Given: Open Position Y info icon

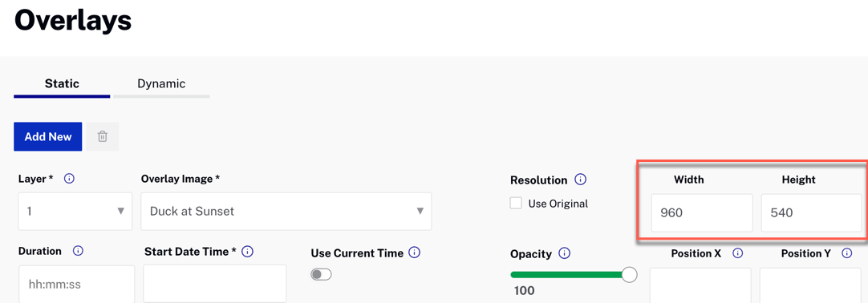Looking at the screenshot, I should [x=846, y=253].
